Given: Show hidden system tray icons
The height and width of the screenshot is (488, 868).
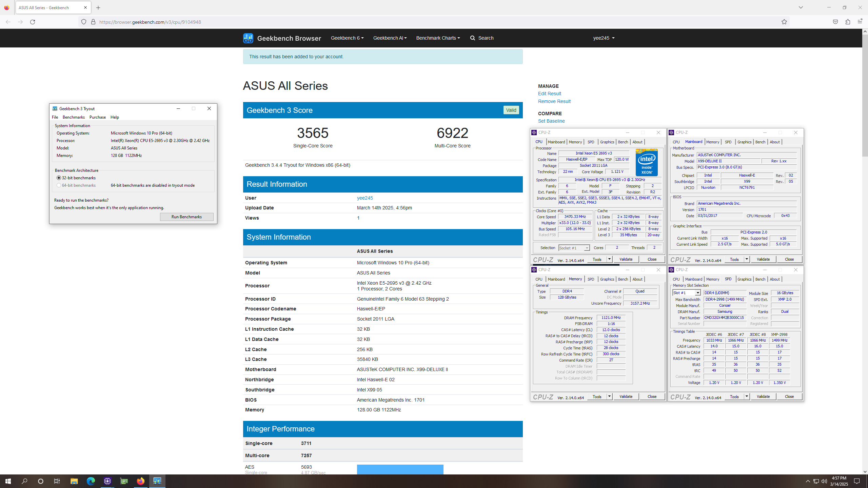Looking at the screenshot, I should pos(808,481).
